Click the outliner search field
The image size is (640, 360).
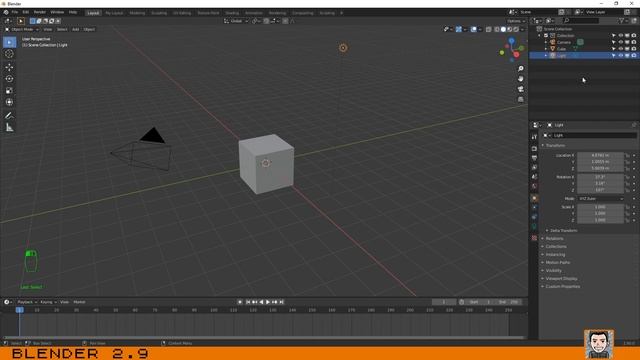pyautogui.click(x=581, y=20)
